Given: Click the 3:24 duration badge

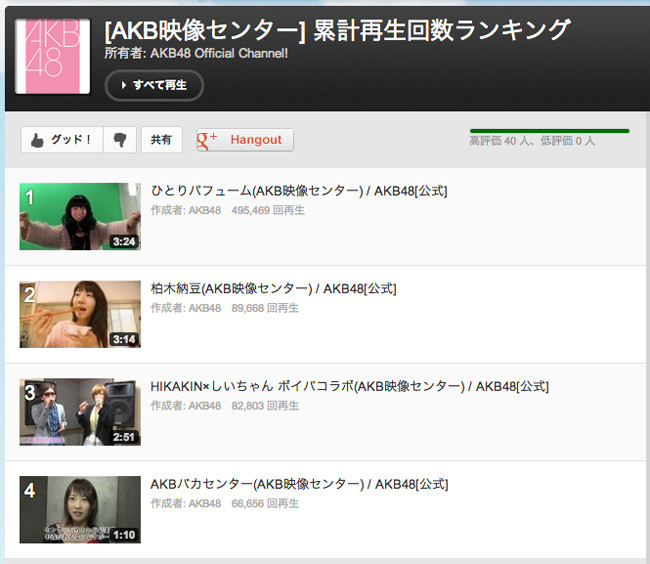Looking at the screenshot, I should pos(124,242).
